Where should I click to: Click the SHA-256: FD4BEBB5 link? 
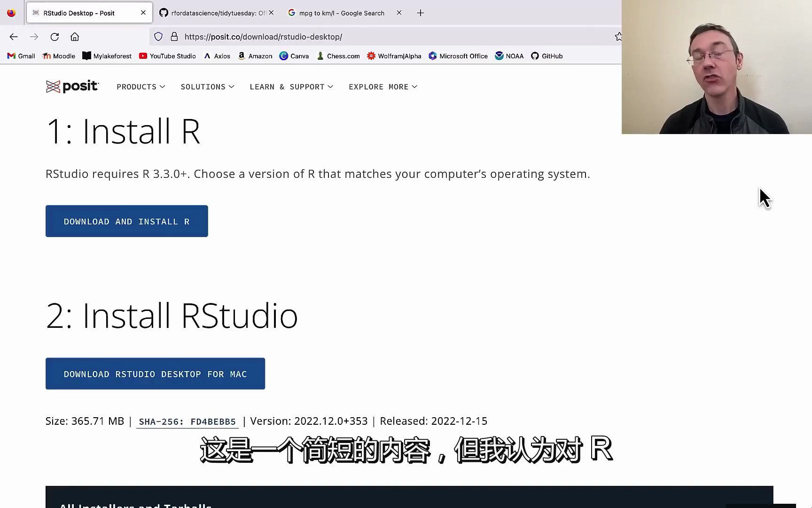[x=187, y=421]
